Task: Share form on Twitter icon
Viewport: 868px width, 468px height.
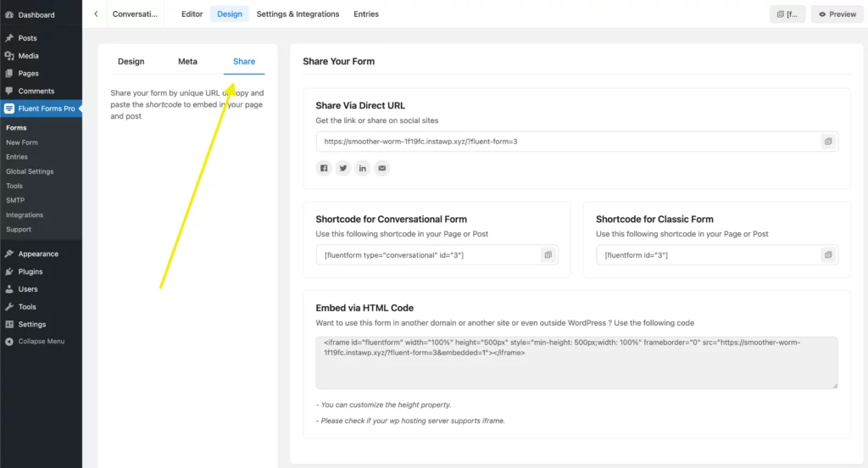Action: (x=343, y=168)
